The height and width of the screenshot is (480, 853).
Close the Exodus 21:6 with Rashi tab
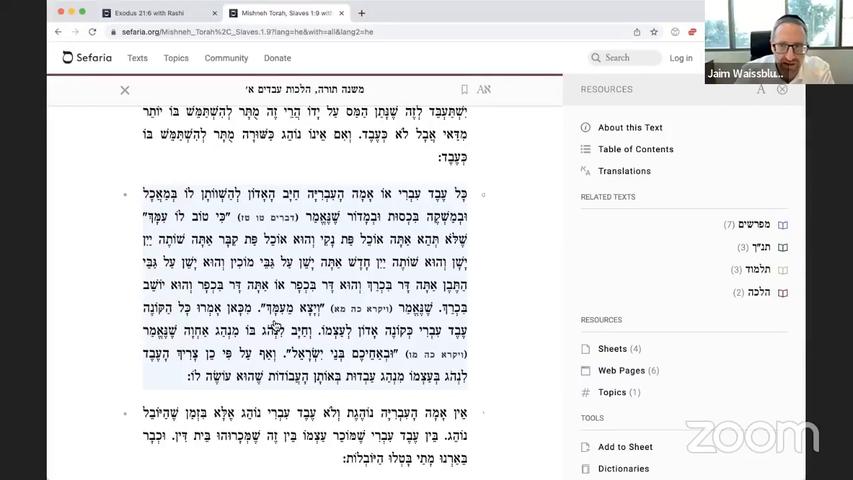(x=214, y=13)
